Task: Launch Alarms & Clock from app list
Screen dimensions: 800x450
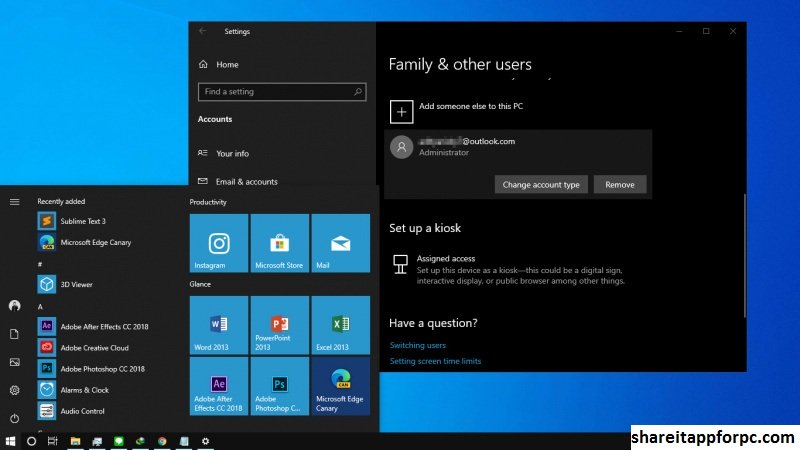Action: (84, 389)
